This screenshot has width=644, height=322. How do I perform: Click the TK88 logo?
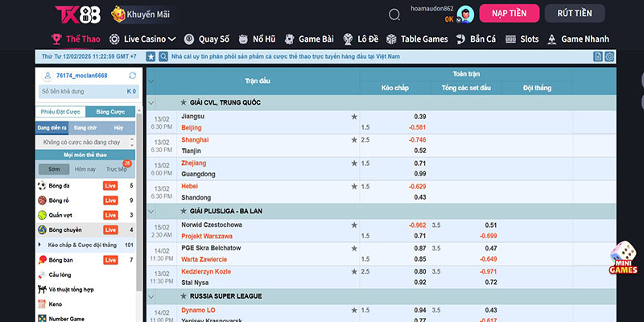click(77, 14)
